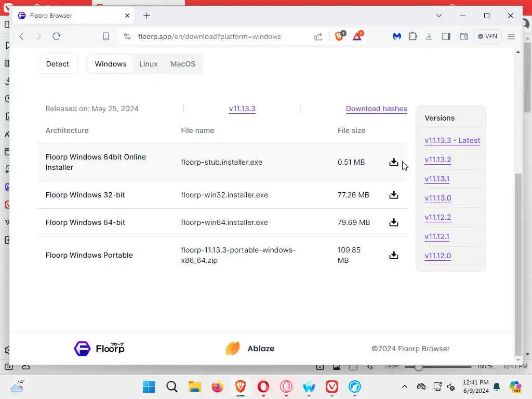Viewport: 532px width, 399px height.
Task: Open Windows taskbar Search
Action: click(x=172, y=387)
